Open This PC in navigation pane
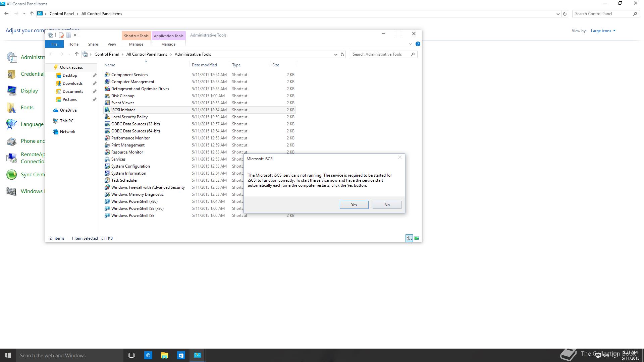 click(x=66, y=121)
